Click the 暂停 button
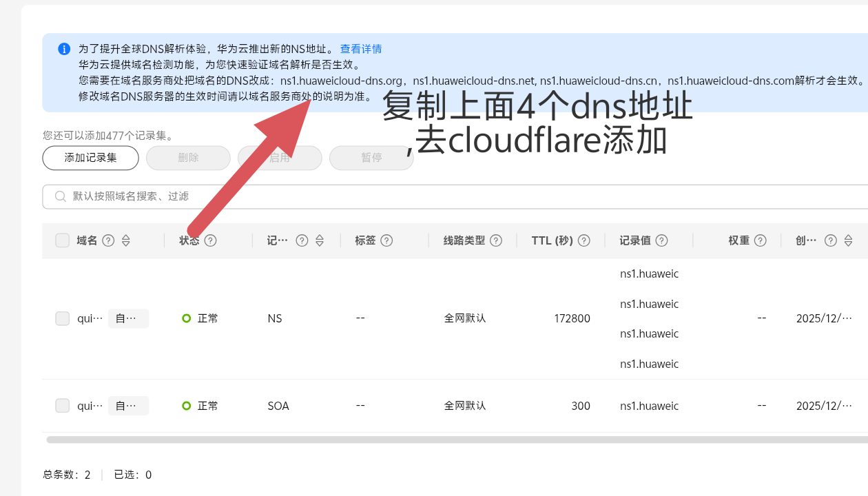The width and height of the screenshot is (868, 496). [371, 158]
